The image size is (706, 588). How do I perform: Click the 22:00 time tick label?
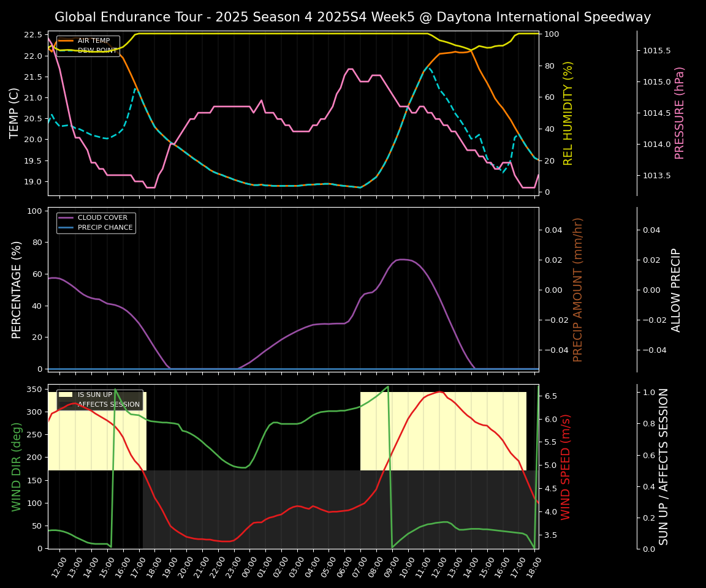219,566
